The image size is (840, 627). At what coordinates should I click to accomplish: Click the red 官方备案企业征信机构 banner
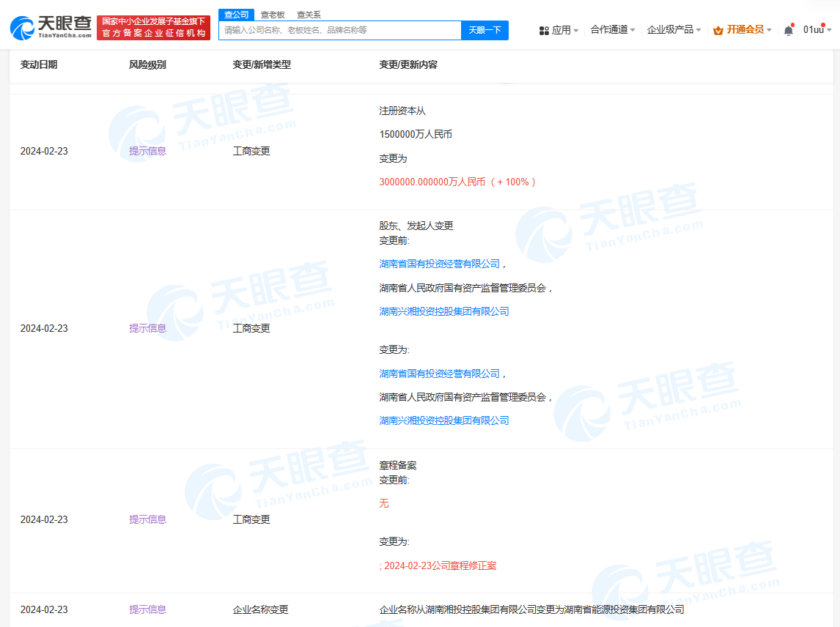click(153, 28)
